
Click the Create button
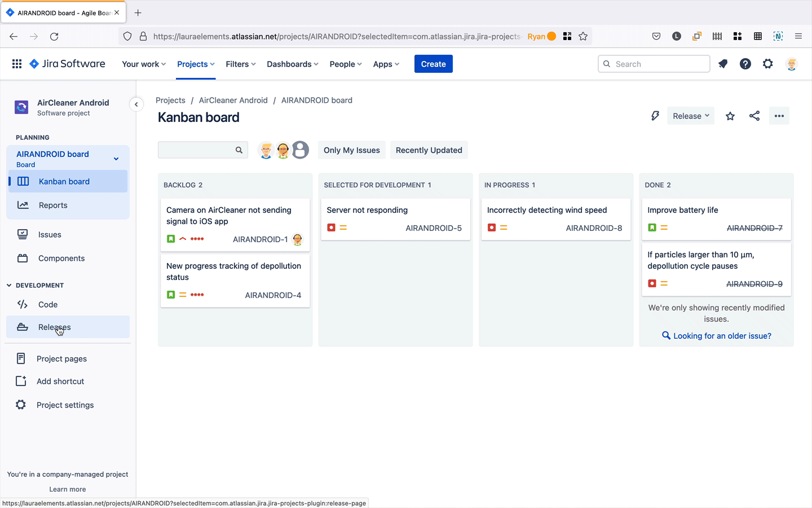433,64
